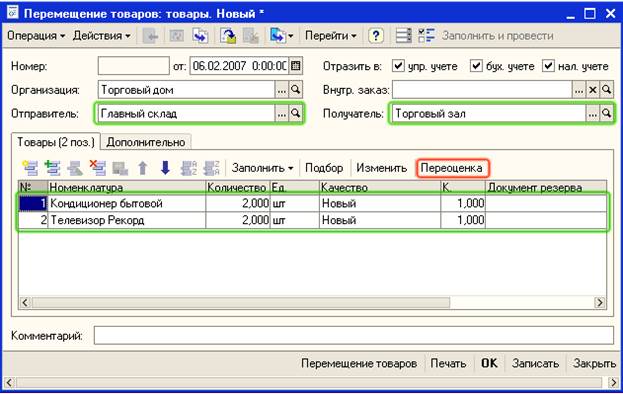This screenshot has height=394, width=623.
Task: Copy row with green plus icon
Action: point(52,168)
